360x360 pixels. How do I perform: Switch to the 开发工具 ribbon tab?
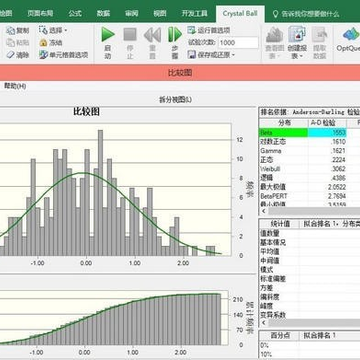(195, 13)
